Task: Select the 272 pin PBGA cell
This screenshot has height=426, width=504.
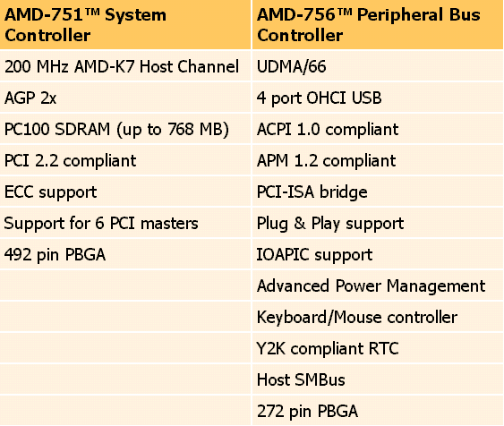Action: (x=378, y=411)
